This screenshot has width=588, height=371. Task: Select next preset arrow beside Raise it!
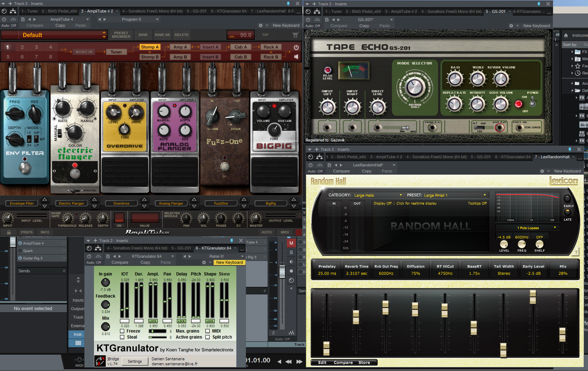point(190,256)
